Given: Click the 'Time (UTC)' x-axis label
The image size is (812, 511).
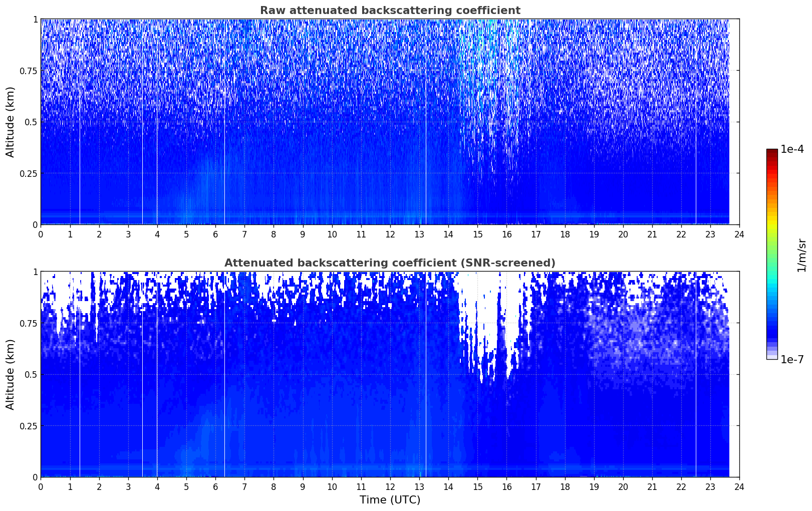Looking at the screenshot, I should (x=390, y=500).
